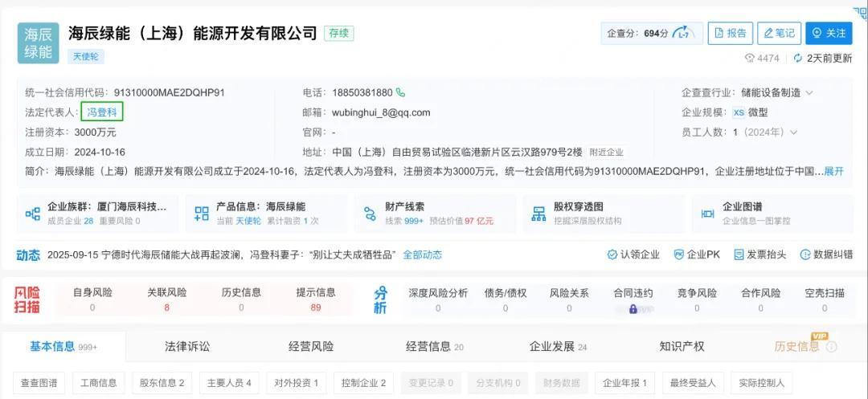Screen dimensions: 868x399
Task: Click the 查查图谱 sub-tab button
Action: (x=39, y=383)
